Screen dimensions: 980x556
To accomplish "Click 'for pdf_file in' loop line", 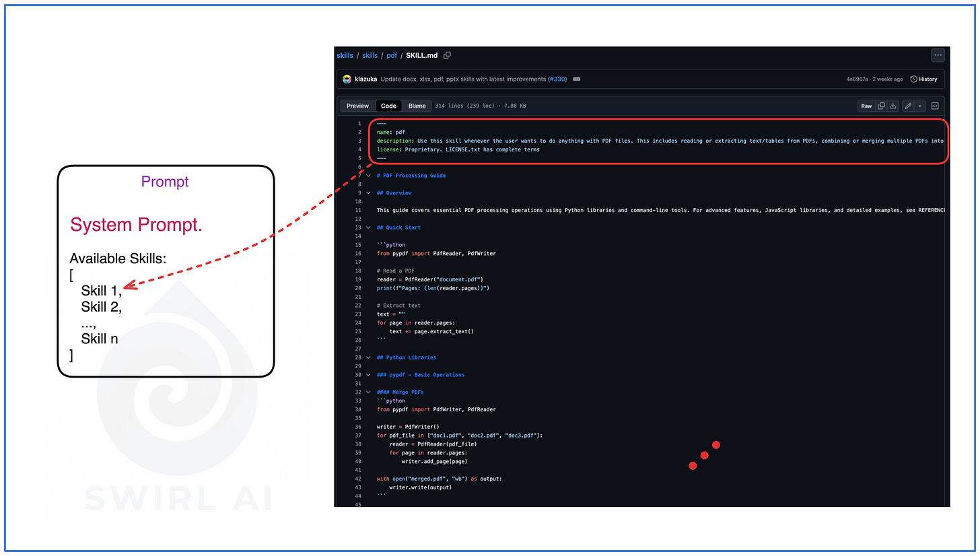I will pos(460,436).
